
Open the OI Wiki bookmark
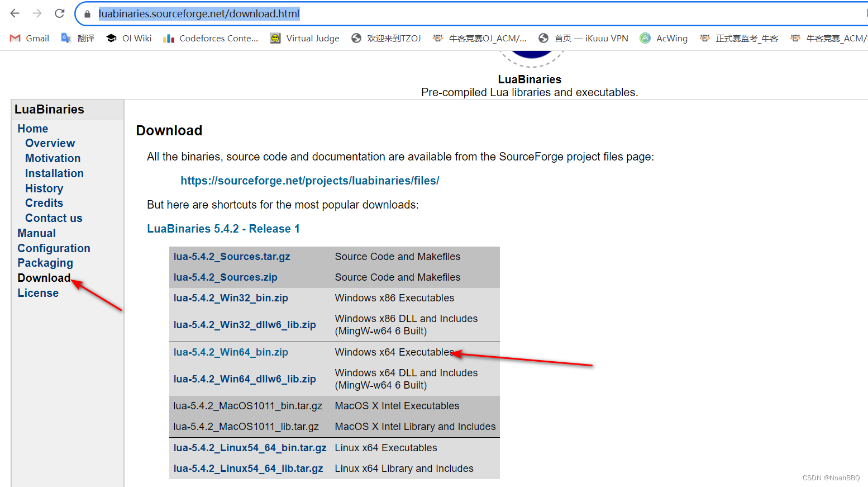[x=129, y=38]
